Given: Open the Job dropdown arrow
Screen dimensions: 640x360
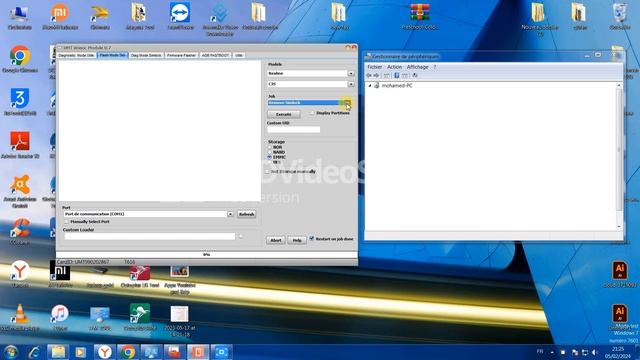Looking at the screenshot, I should (347, 102).
